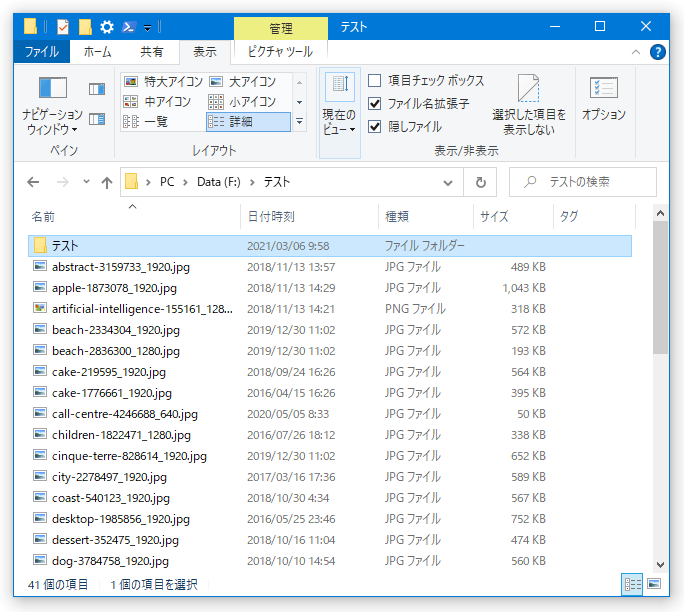Select the 詳細 details layout
The width and height of the screenshot is (684, 612).
[x=248, y=122]
